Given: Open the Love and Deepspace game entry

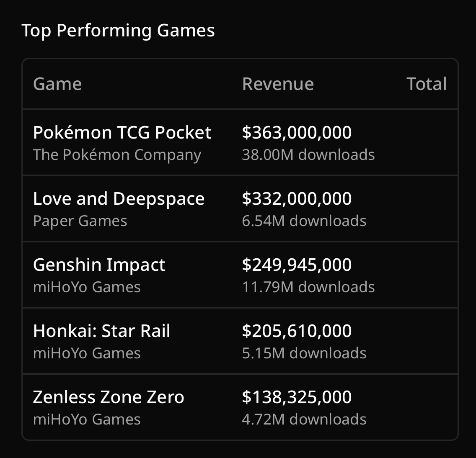Looking at the screenshot, I should coord(119,199).
